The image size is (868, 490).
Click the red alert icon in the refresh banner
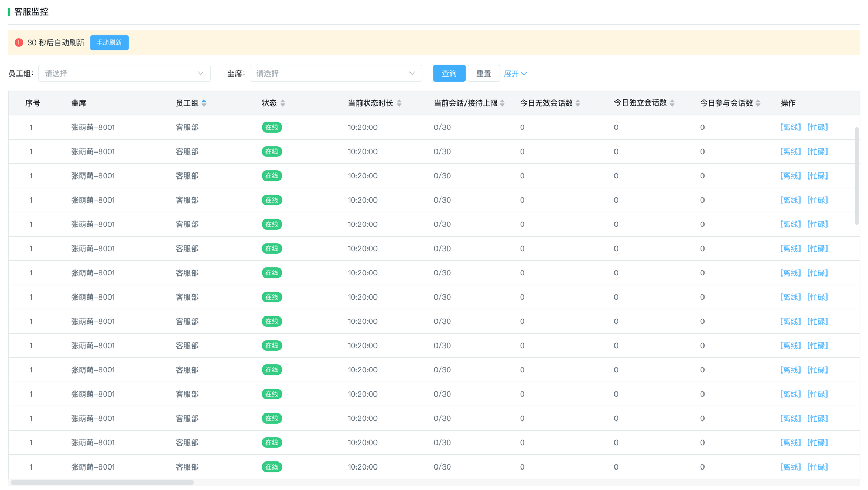[19, 43]
